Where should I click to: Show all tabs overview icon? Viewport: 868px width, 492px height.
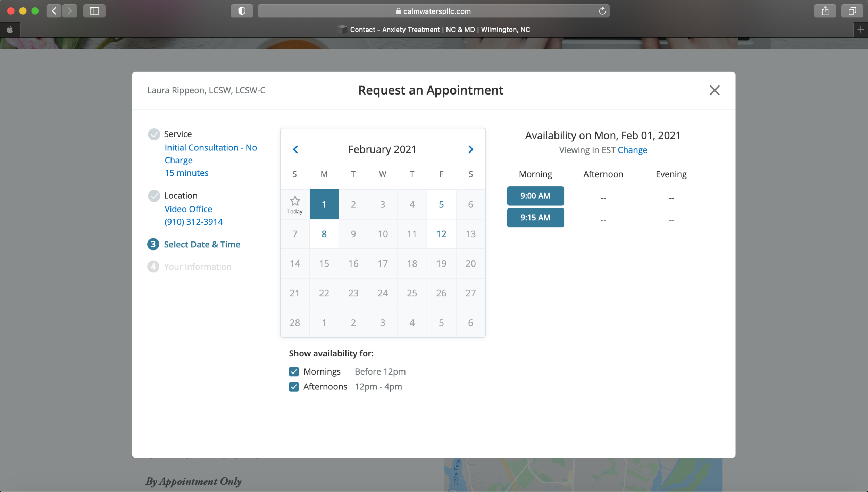[852, 11]
